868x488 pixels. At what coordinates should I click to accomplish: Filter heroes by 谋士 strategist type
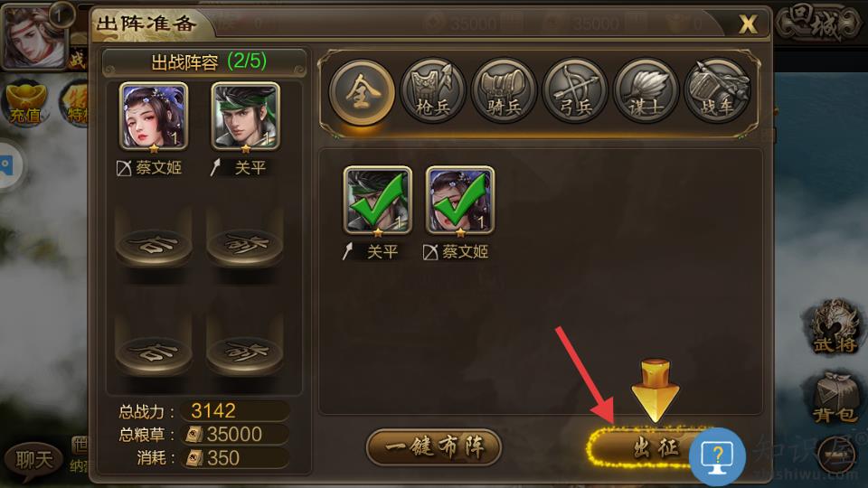646,92
